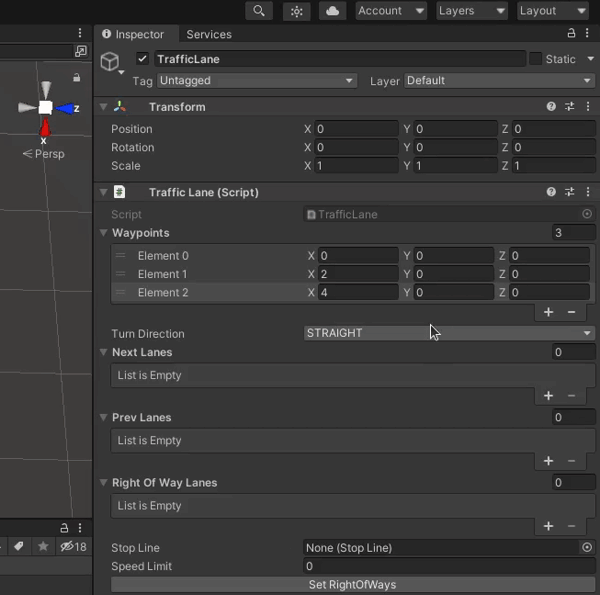Click the script object picker circle
The image size is (600, 595).
pos(587,214)
